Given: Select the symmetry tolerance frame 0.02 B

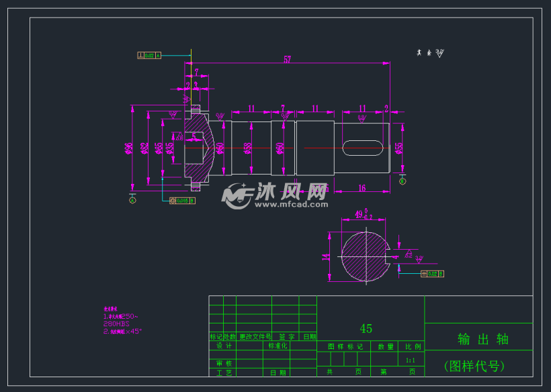Looking at the screenshot, I should coord(431,274).
